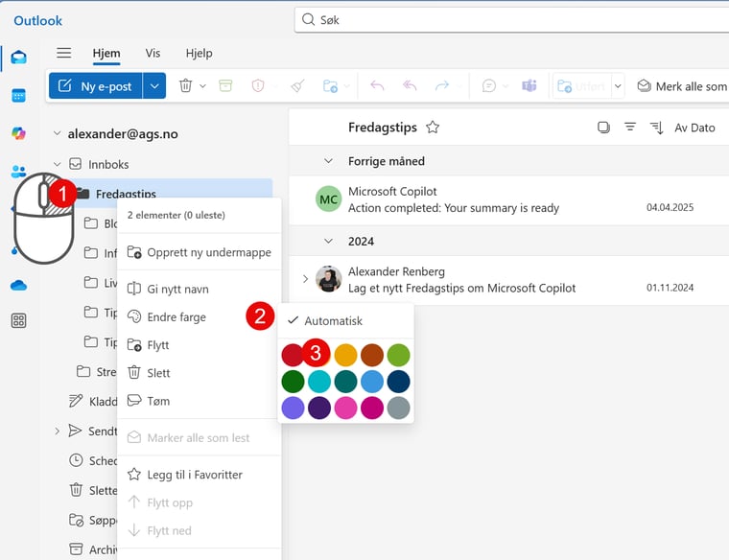Choose Gi nytt navn menu entry

pos(199,289)
